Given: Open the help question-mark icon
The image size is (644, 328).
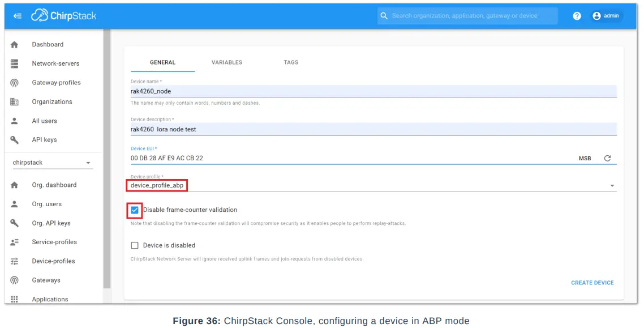Looking at the screenshot, I should 576,15.
